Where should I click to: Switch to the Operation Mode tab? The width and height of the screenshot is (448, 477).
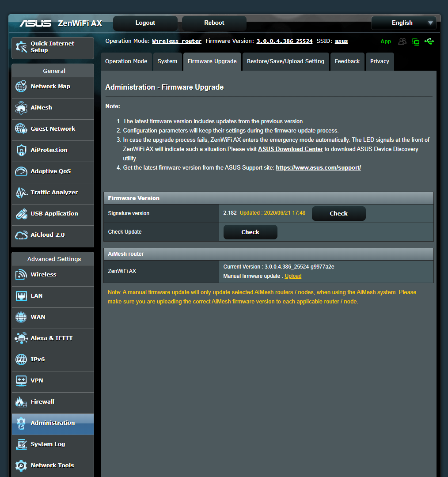[x=126, y=61]
